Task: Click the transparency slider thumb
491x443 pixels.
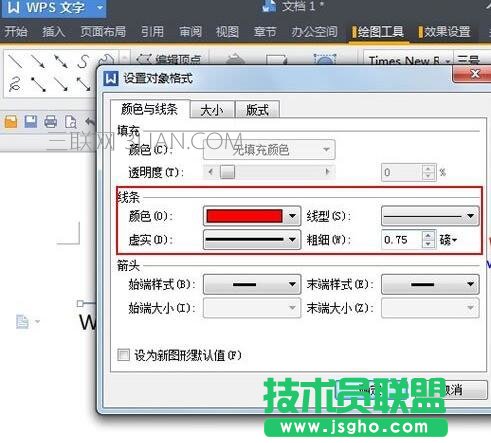Action: pyautogui.click(x=227, y=172)
